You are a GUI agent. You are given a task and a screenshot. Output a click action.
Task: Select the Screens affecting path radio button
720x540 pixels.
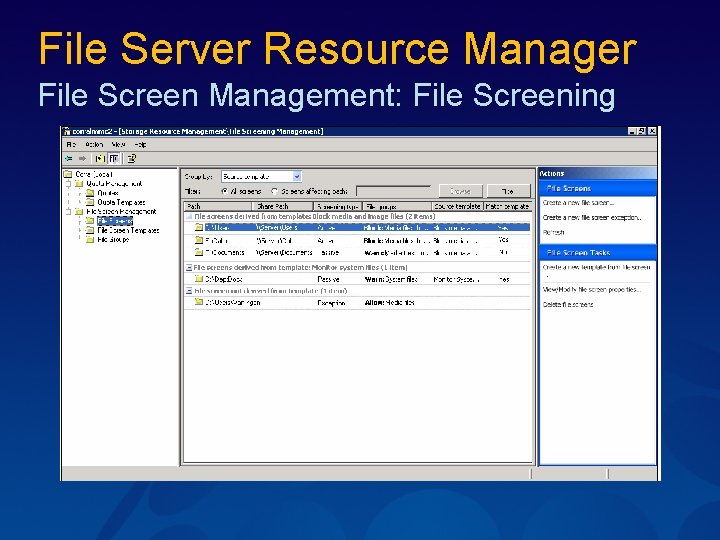click(275, 191)
